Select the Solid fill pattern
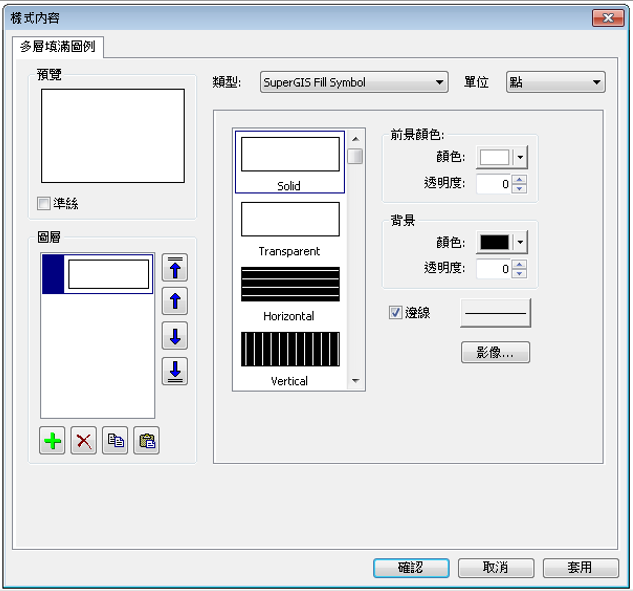This screenshot has width=633, height=591. click(x=290, y=162)
